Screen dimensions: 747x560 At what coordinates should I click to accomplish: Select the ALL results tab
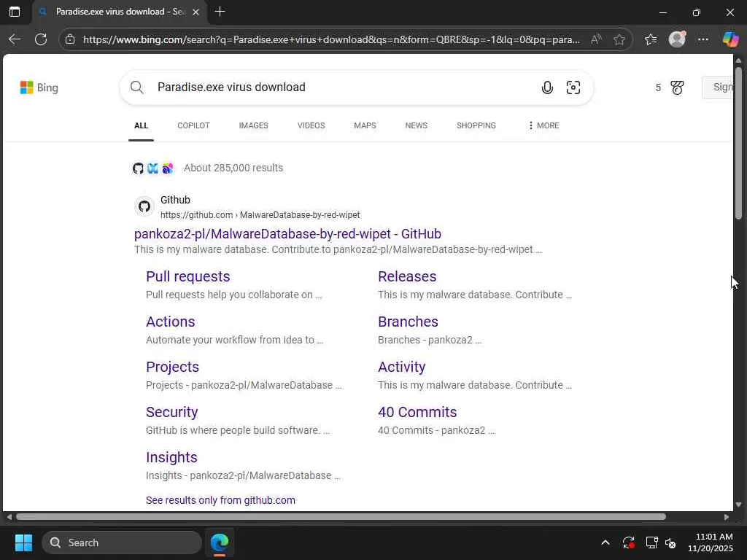coord(141,125)
